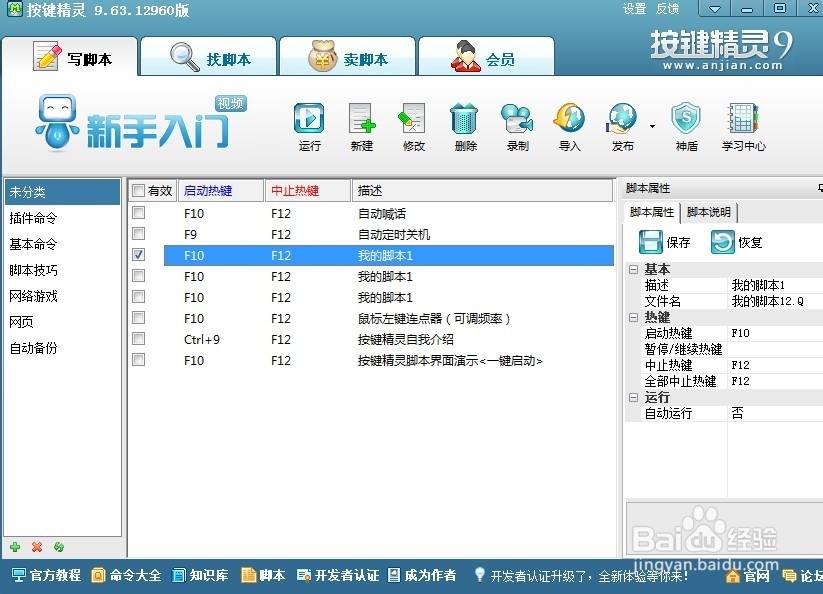Open 官方教程 in bottom bar
The height and width of the screenshot is (594, 823).
46,576
